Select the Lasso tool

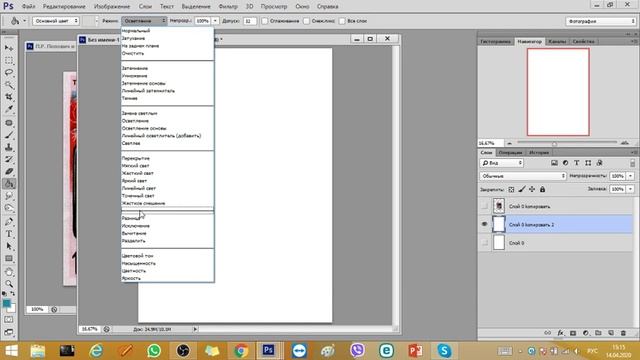click(9, 73)
